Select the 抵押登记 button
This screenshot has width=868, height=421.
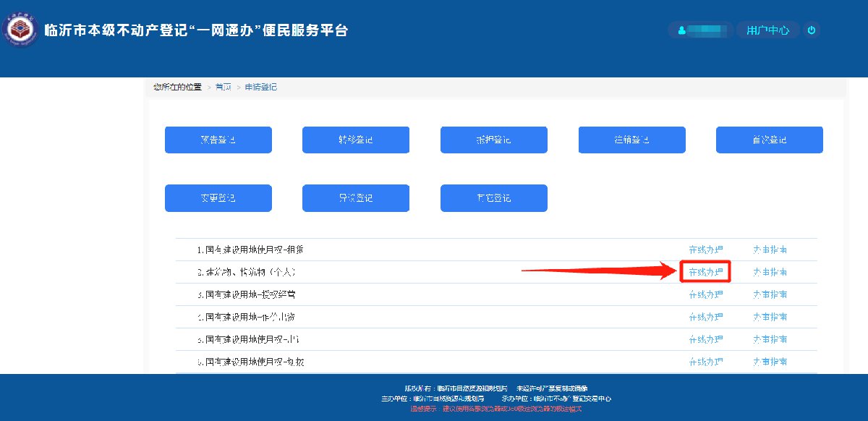(494, 140)
